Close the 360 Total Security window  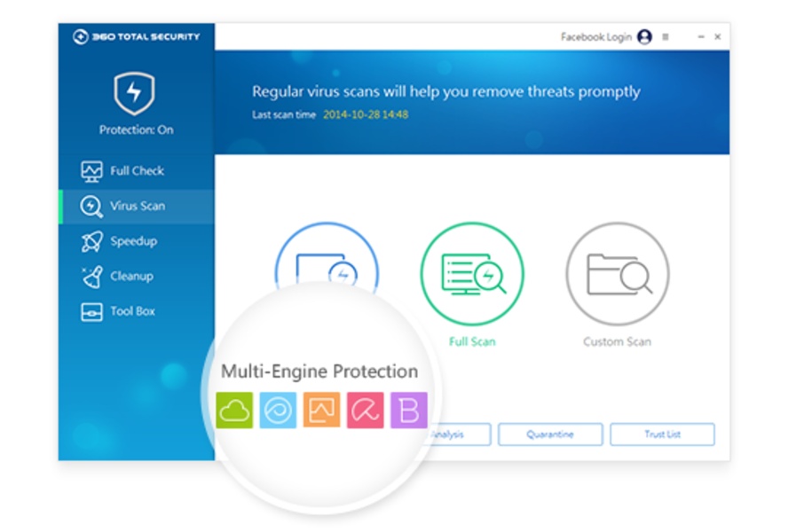718,36
